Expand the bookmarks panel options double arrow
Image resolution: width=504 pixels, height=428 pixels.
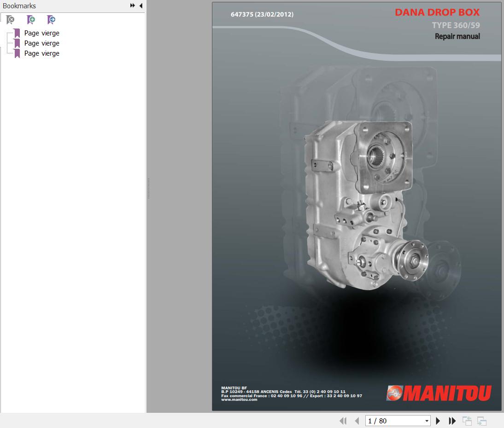point(132,6)
